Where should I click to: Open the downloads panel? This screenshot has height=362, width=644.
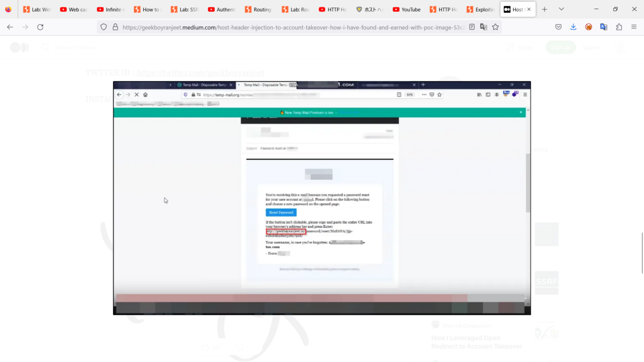(573, 27)
